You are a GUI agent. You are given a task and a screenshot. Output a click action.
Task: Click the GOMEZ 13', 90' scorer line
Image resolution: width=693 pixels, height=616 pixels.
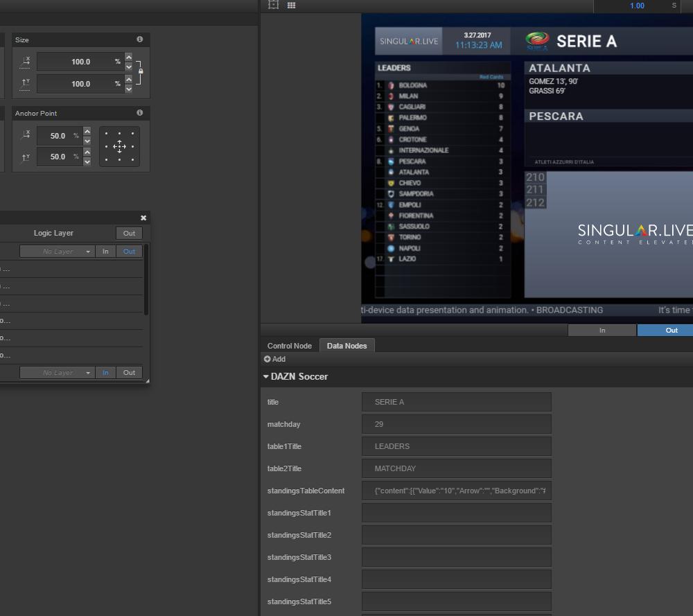click(x=553, y=81)
